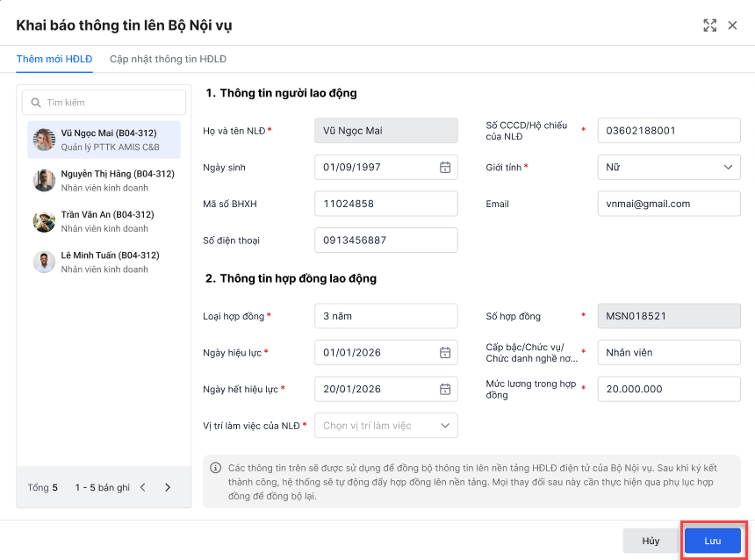
Task: Go to next page of records
Action: 168,487
